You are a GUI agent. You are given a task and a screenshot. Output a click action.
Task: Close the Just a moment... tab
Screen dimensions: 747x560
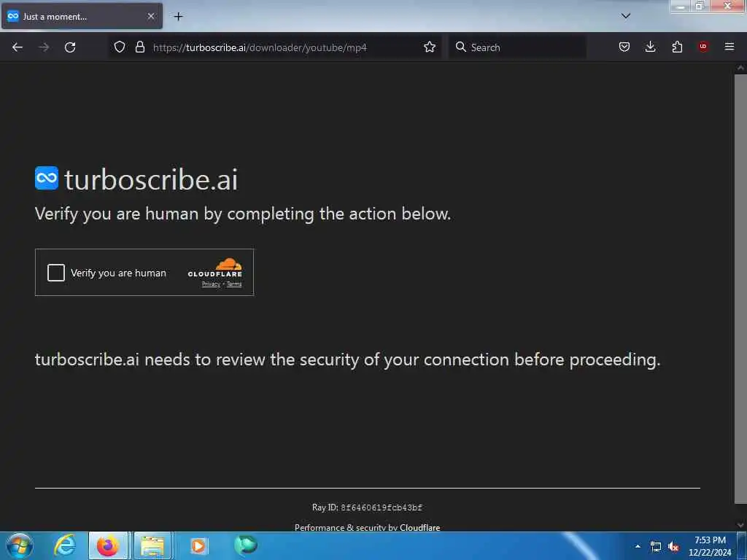[x=151, y=17]
